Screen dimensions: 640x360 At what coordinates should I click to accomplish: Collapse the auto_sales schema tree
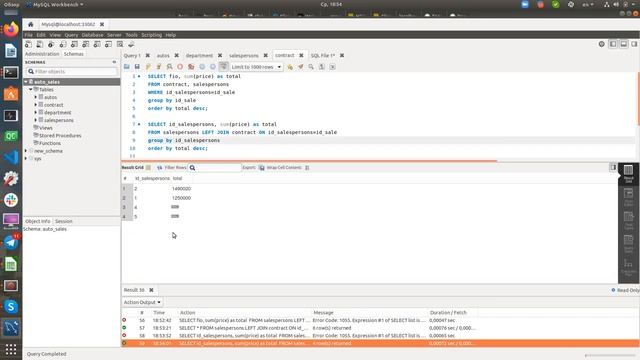(26, 82)
